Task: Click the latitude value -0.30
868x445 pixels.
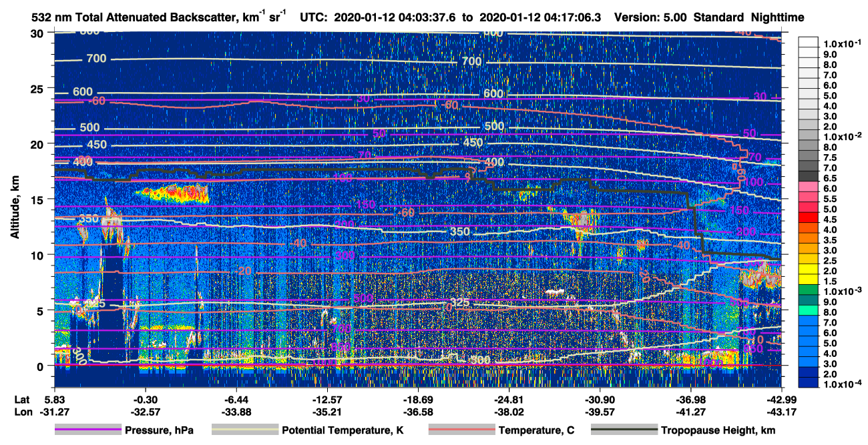Action: 145,400
